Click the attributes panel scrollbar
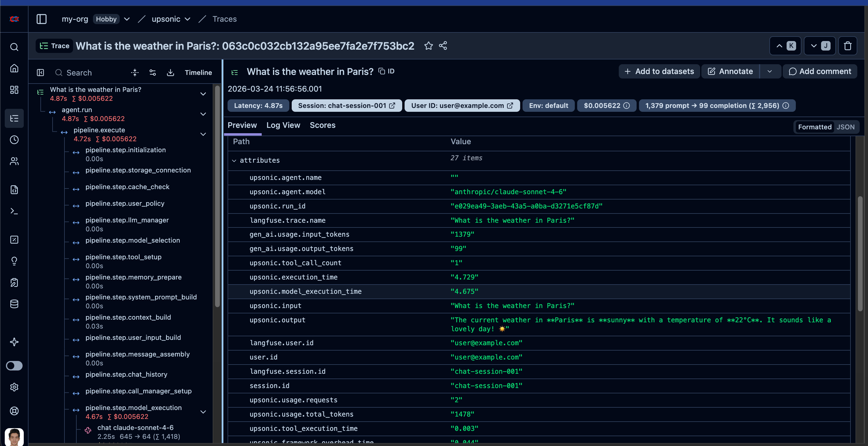Image resolution: width=868 pixels, height=446 pixels. pos(860,253)
